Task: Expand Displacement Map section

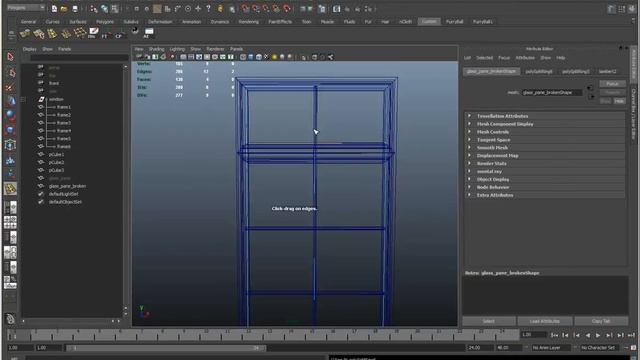Action: [x=469, y=156]
